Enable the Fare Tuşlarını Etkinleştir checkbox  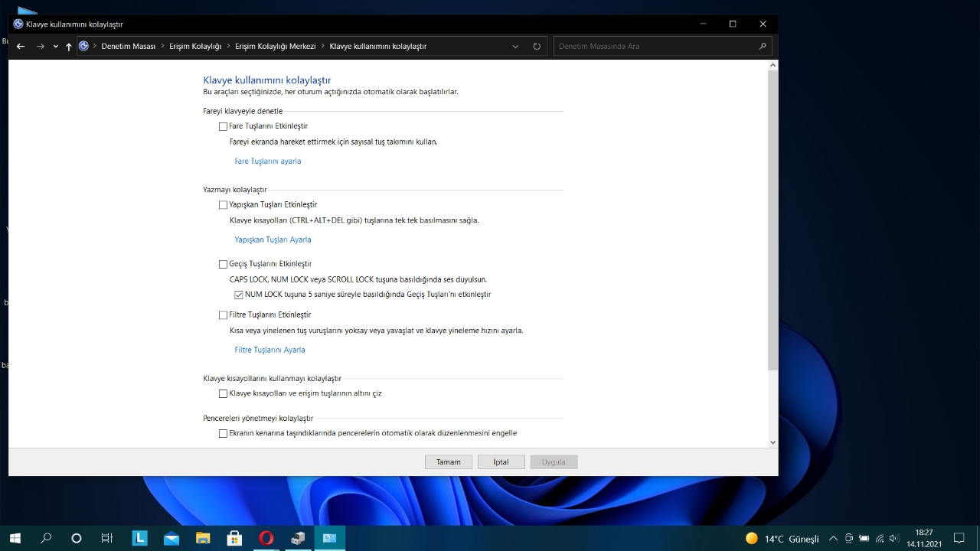point(224,126)
